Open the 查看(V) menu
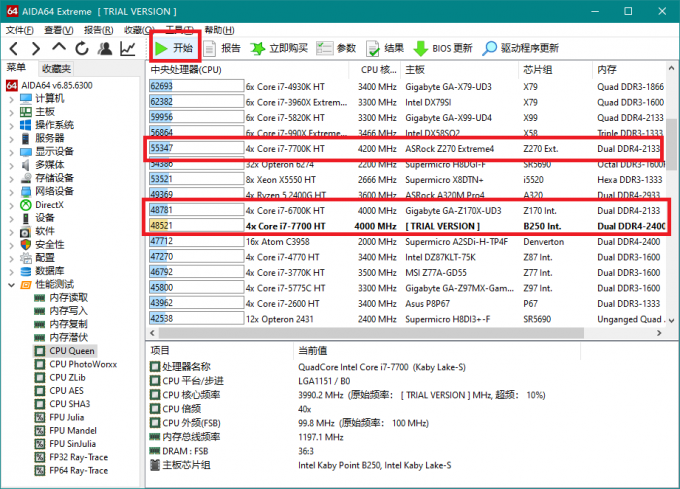 [59, 30]
